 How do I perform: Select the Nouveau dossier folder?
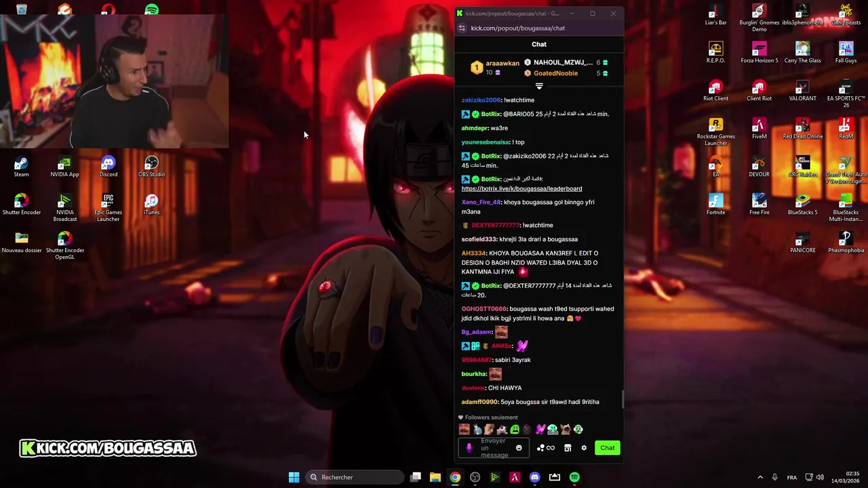click(x=21, y=243)
